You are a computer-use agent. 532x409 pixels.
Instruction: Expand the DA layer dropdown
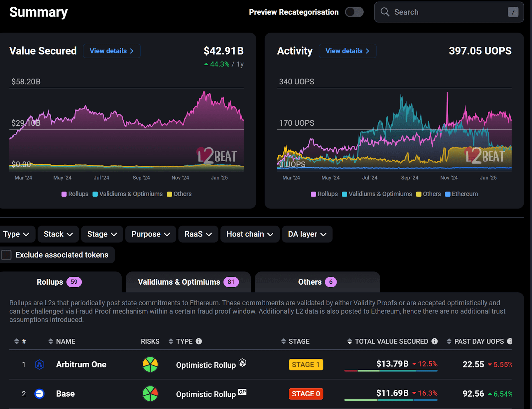click(x=307, y=234)
